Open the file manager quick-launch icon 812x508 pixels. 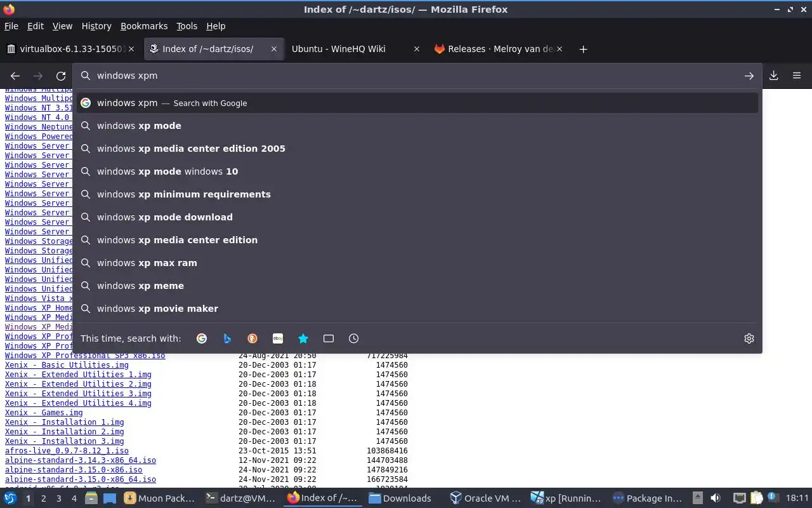point(91,498)
